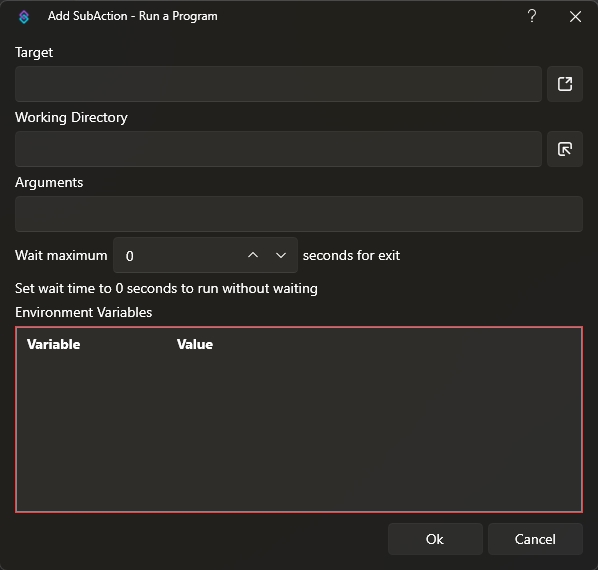
Task: Decrease wait seconds with down arrow
Action: click(x=281, y=255)
